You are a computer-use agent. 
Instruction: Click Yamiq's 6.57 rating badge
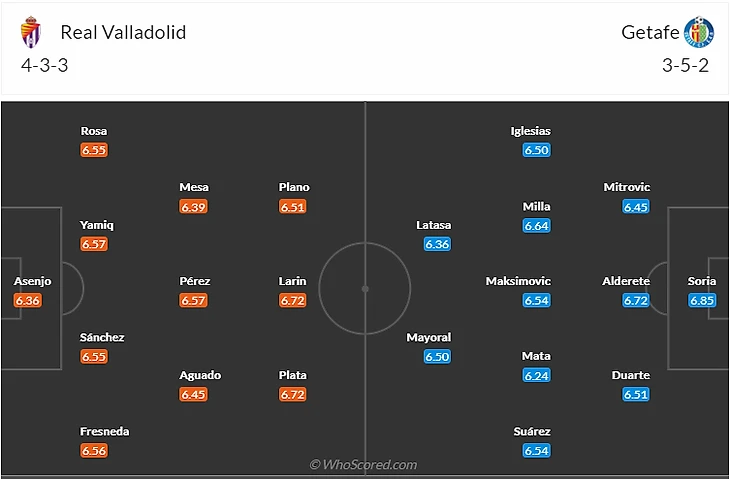coord(94,244)
